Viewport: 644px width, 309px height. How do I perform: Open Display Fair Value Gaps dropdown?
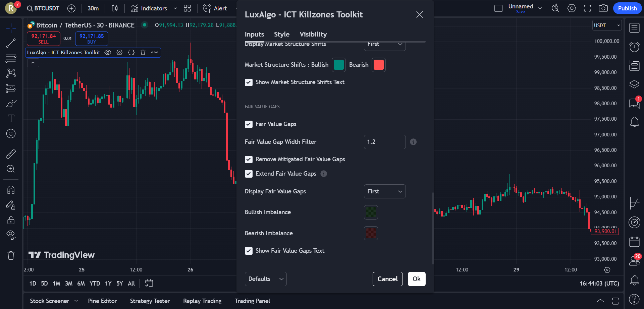point(385,191)
